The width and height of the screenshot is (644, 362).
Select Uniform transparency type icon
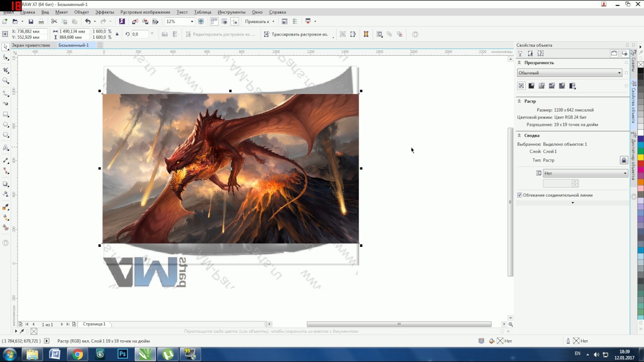531,86
